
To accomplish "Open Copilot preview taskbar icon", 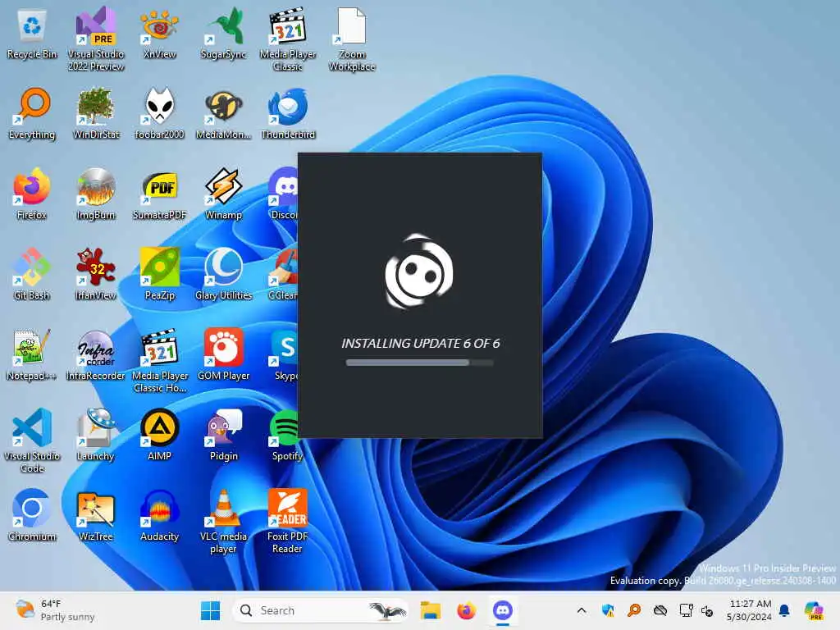I will coord(814,610).
